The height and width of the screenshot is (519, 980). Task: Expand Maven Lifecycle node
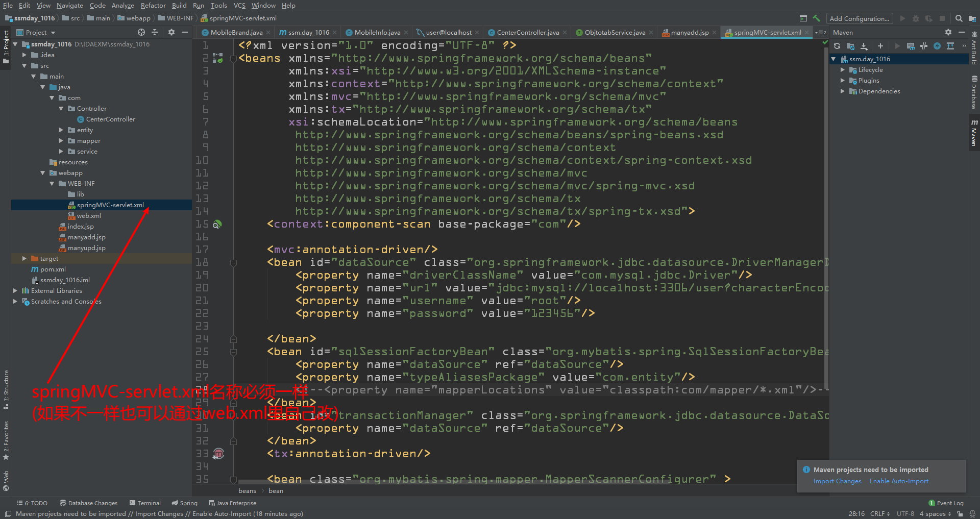842,70
